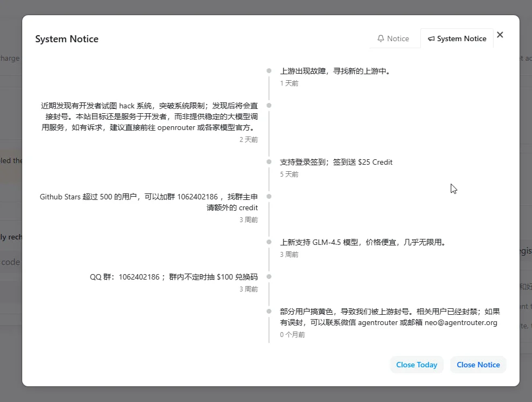The image size is (532, 402).
Task: Click the timeline dot beside the QQ 群 notice
Action: point(269,276)
